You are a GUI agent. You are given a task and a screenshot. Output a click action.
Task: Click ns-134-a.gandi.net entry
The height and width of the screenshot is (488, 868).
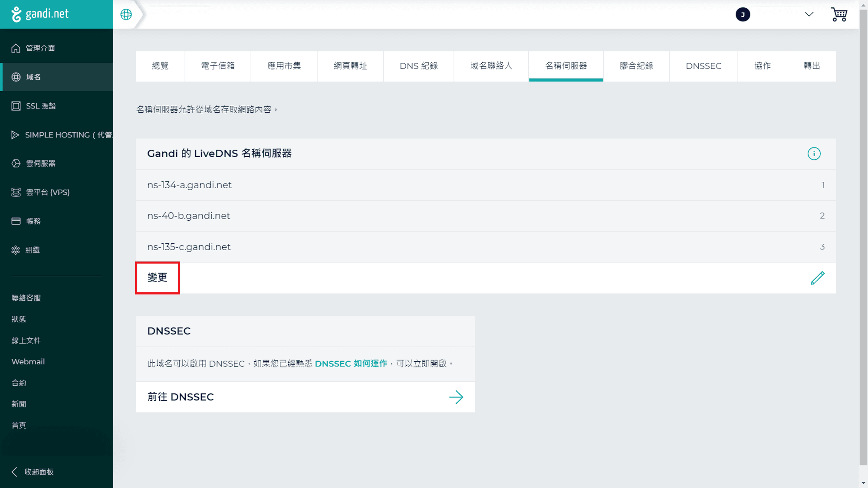tap(486, 185)
